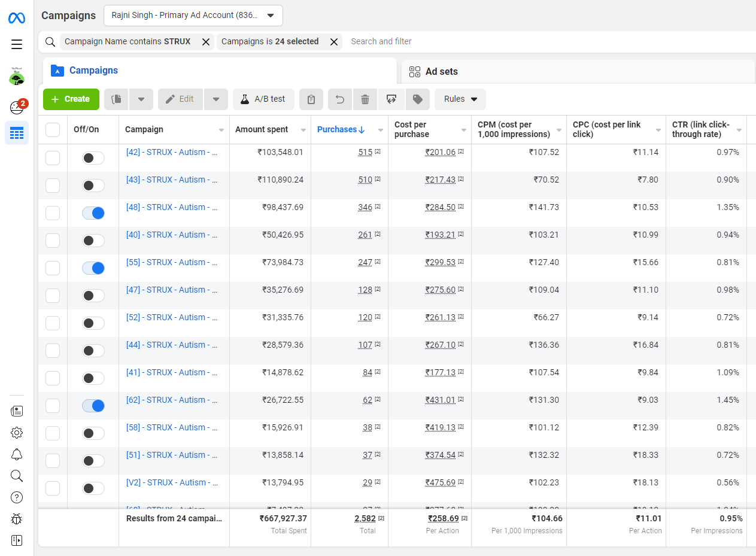Click the trash delete icon

pos(365,99)
